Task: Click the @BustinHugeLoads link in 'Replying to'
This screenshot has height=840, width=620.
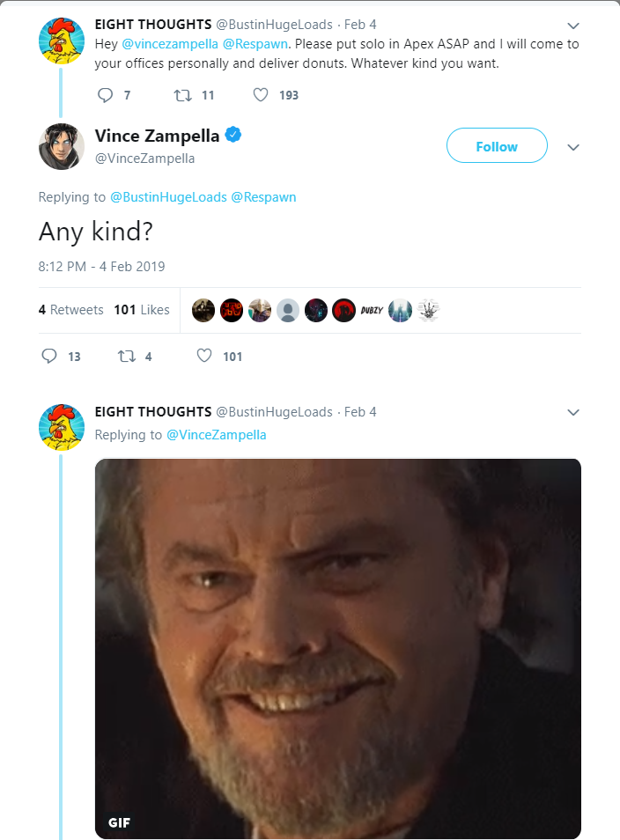Action: tap(168, 197)
